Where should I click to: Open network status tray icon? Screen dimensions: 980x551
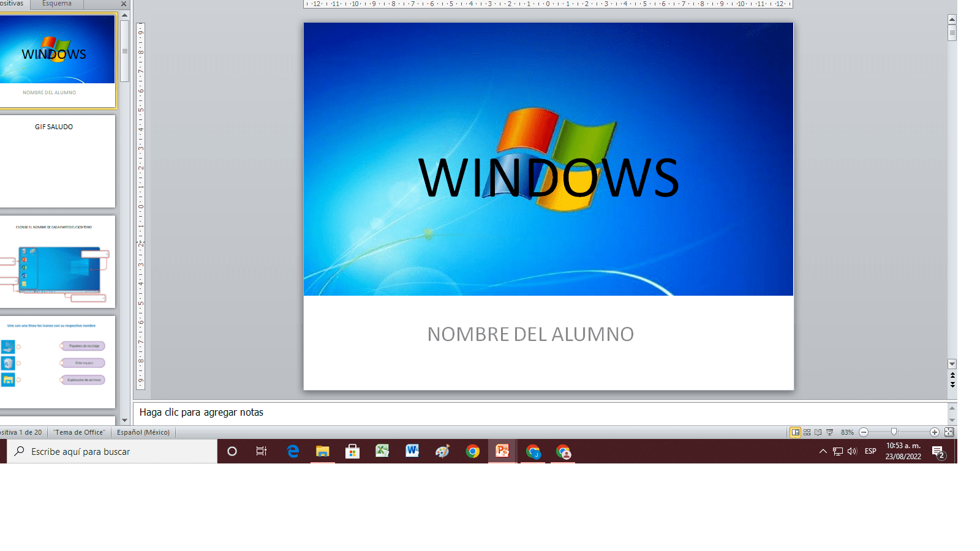point(838,451)
